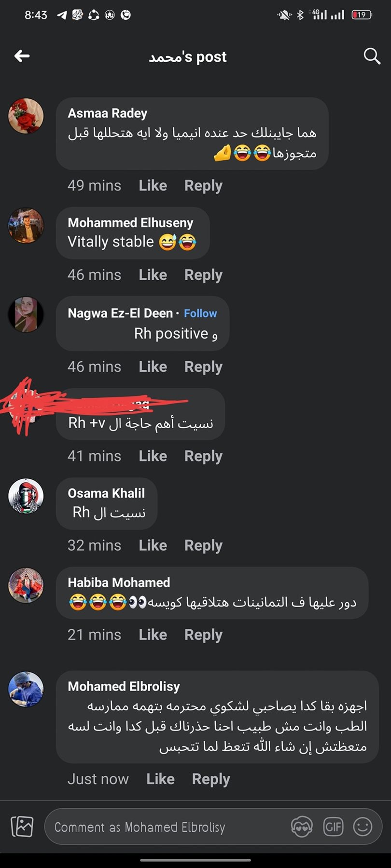This screenshot has height=868, width=391.
Task: Tap the back arrow icon
Action: tap(22, 56)
